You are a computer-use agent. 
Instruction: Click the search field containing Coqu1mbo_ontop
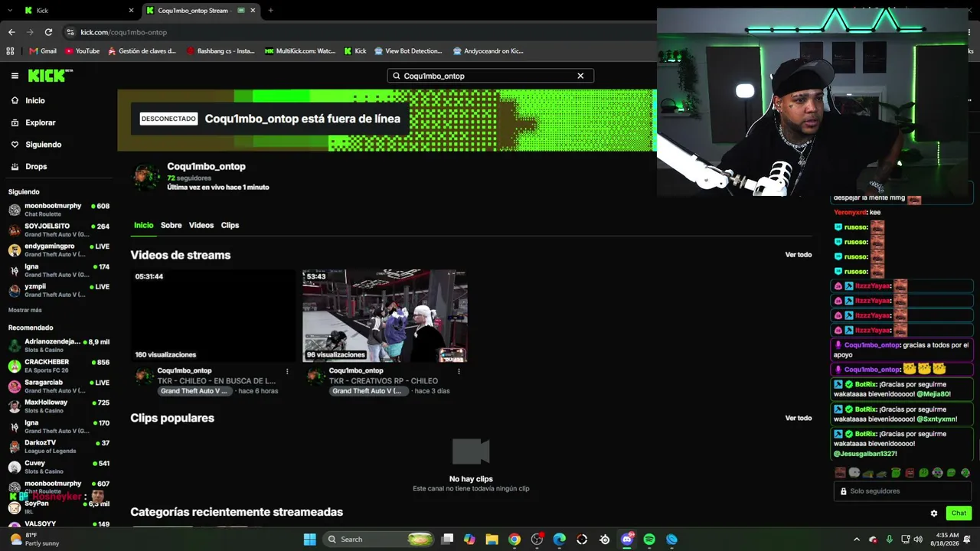pos(490,76)
